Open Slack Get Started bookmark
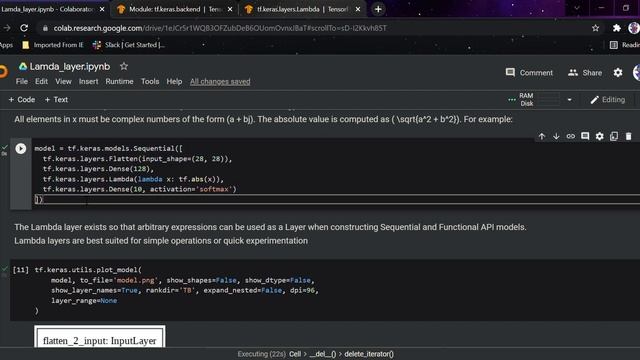Viewport: 640px width, 360px height. tap(129, 45)
